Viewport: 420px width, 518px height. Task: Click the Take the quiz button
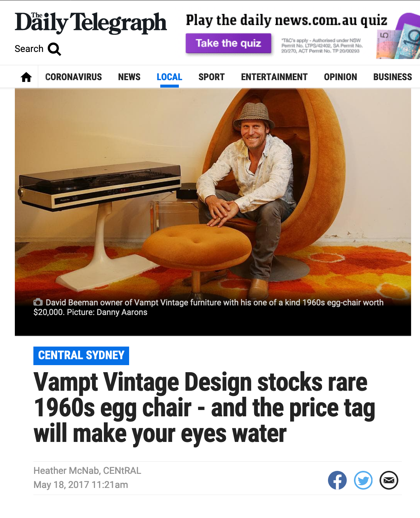[x=229, y=43]
